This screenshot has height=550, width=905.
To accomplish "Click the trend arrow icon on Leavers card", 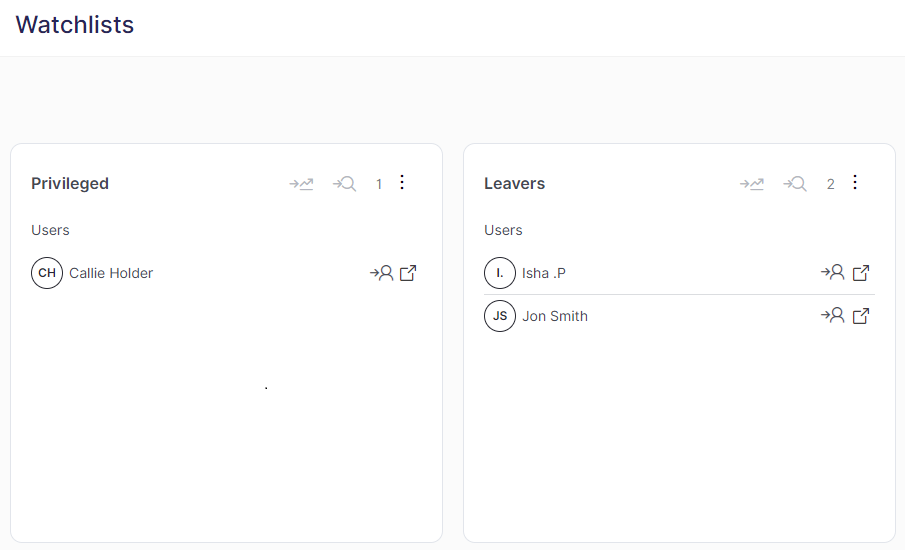I will pos(752,184).
